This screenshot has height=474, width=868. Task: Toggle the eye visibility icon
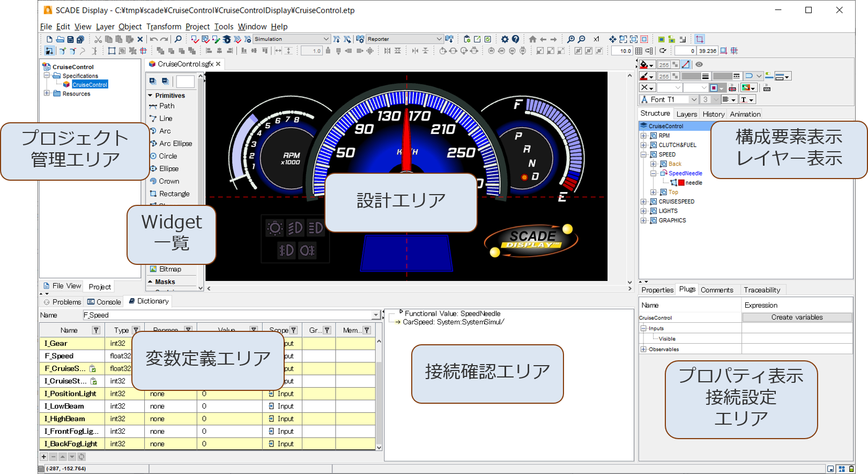click(699, 64)
